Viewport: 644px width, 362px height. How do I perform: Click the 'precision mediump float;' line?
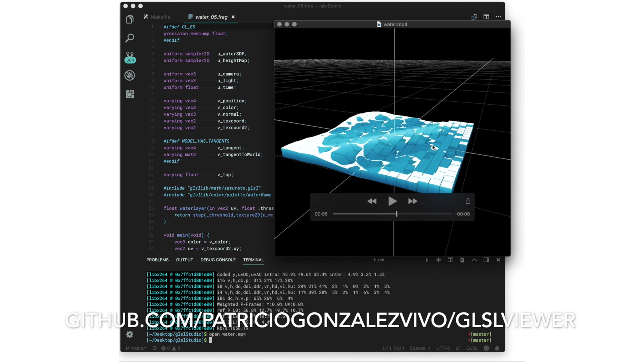coord(196,34)
